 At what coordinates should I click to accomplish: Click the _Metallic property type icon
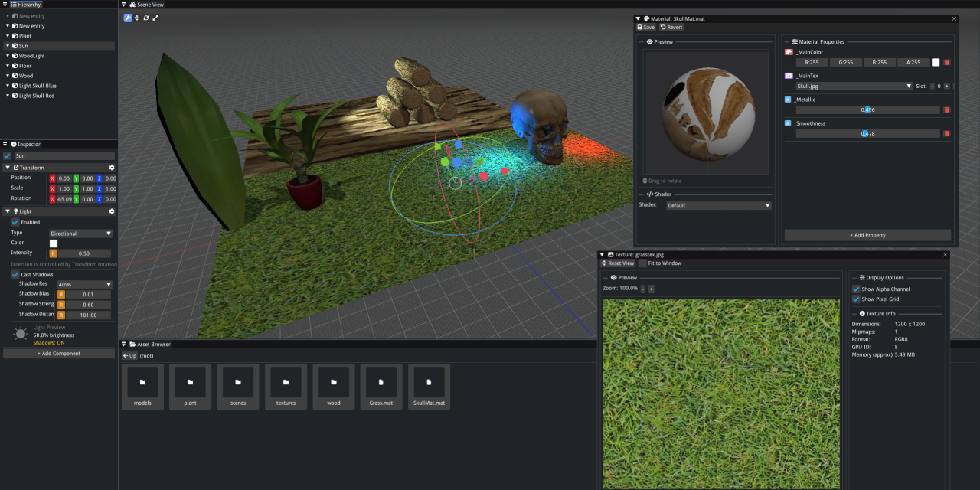point(788,100)
